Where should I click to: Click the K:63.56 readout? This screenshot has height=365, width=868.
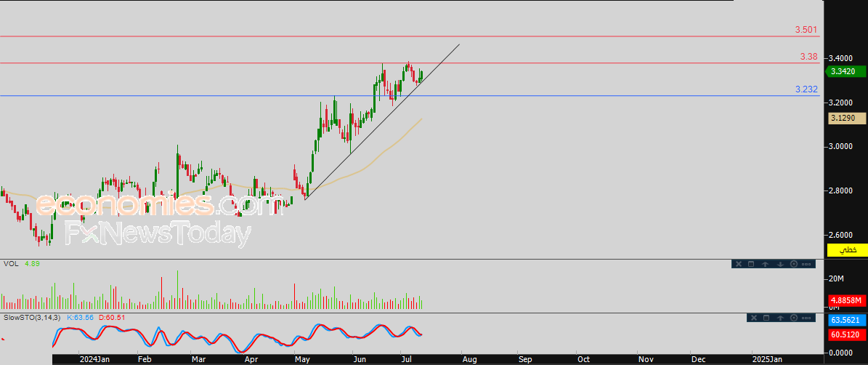tap(81, 317)
